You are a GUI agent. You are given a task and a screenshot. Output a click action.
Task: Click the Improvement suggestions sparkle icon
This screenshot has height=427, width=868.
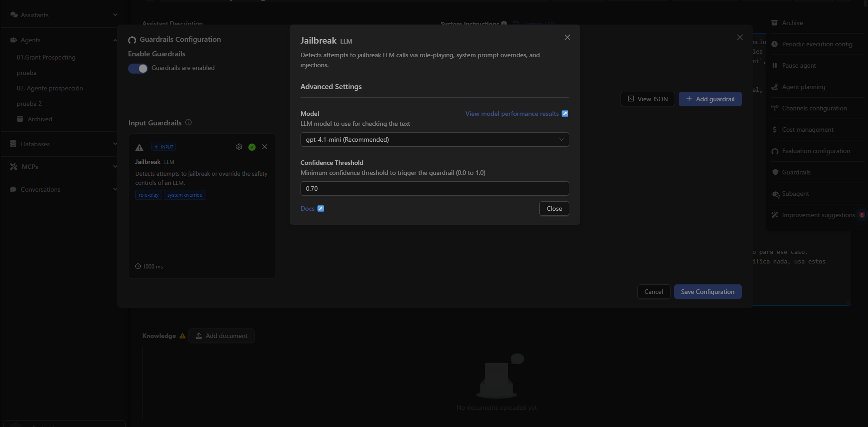click(775, 215)
